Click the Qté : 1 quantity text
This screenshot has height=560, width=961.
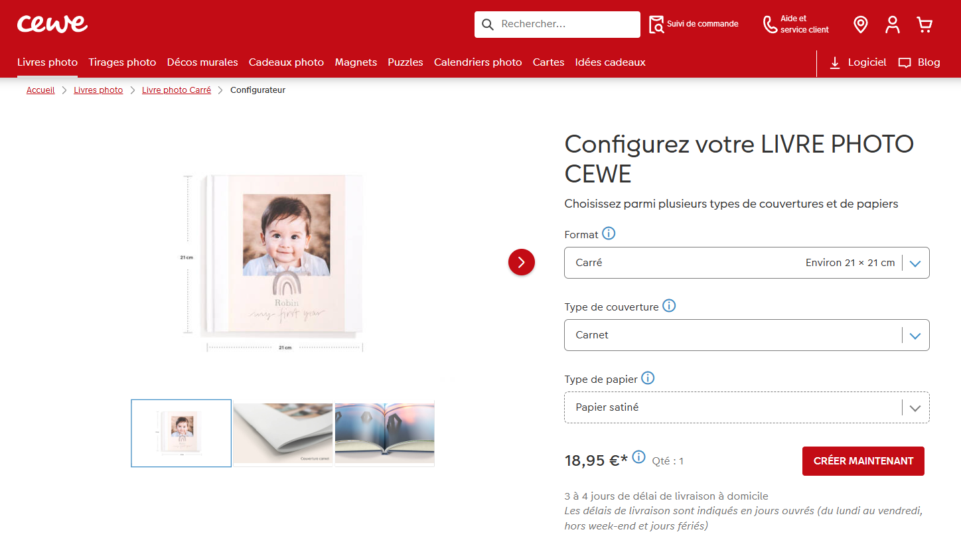pos(668,461)
